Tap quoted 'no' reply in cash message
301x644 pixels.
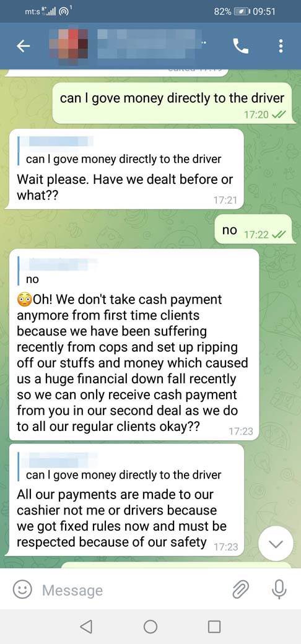pyautogui.click(x=58, y=271)
